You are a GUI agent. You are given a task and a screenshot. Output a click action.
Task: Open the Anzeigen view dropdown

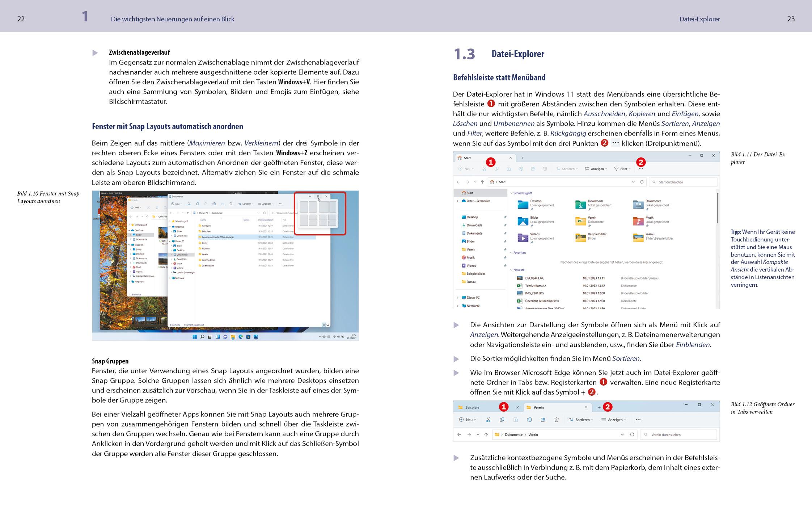click(596, 169)
